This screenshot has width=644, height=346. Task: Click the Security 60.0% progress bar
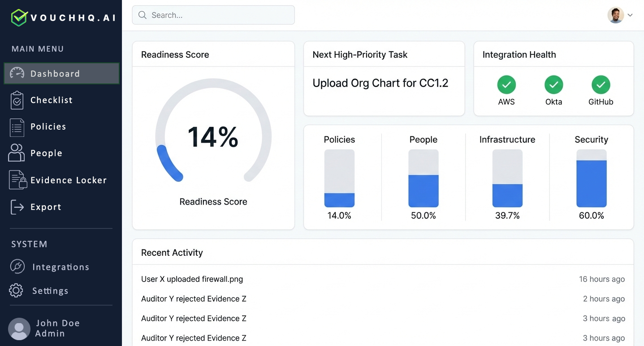pos(591,179)
